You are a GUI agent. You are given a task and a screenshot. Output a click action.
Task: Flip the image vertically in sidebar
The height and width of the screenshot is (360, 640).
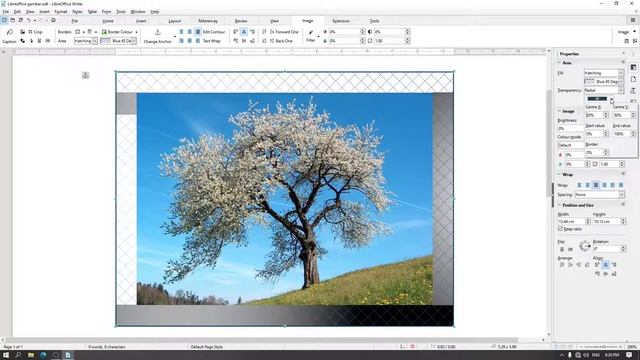pos(562,249)
